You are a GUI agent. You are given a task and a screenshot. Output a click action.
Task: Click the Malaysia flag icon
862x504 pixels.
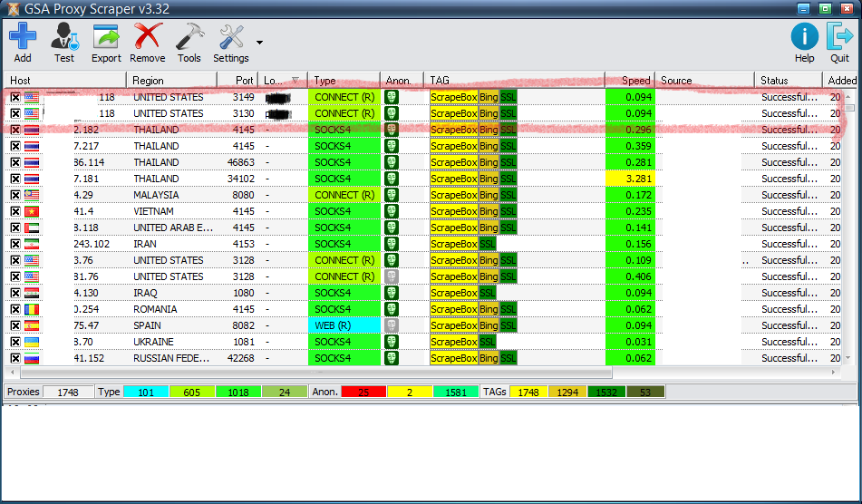tap(32, 195)
